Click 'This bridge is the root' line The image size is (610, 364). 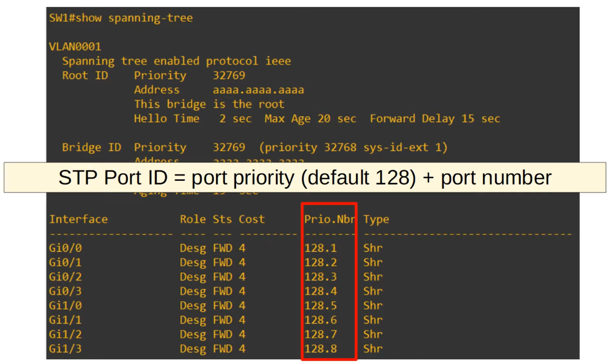pyautogui.click(x=209, y=104)
